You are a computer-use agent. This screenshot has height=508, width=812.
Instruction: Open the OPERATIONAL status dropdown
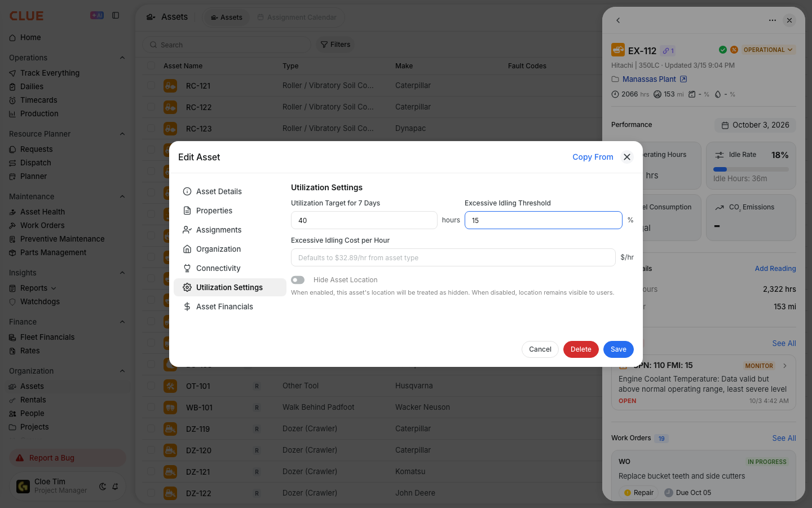(x=768, y=50)
